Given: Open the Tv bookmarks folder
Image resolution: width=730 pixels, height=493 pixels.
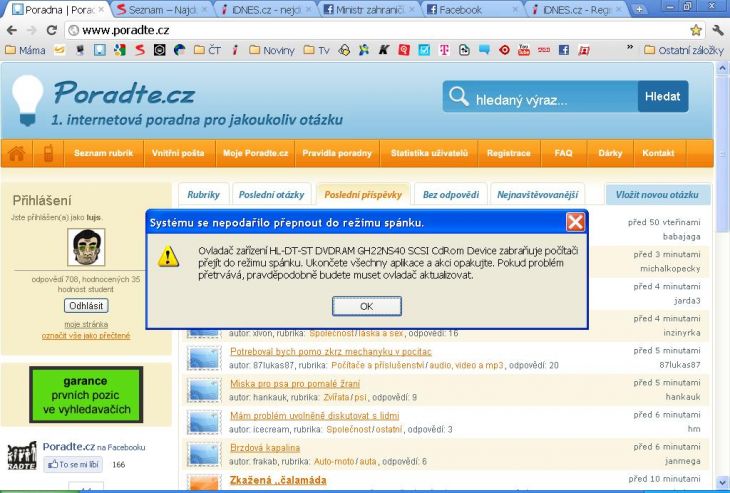Looking at the screenshot, I should 317,50.
